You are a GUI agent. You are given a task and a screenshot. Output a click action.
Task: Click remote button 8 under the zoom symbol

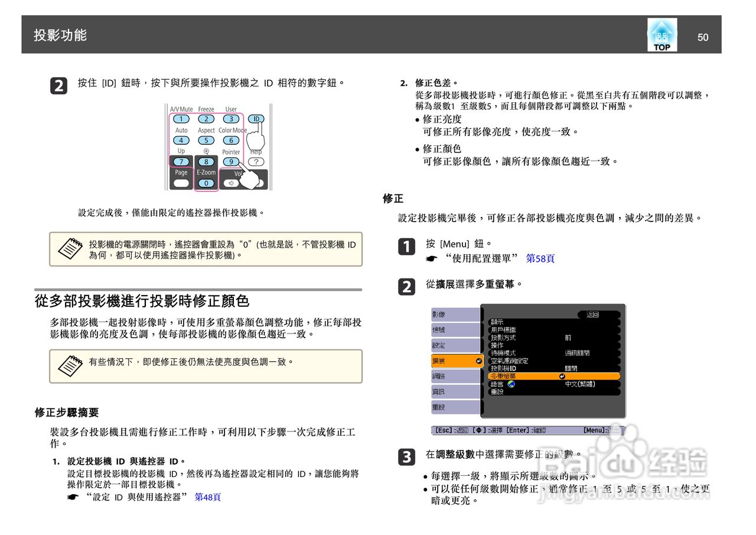[206, 161]
